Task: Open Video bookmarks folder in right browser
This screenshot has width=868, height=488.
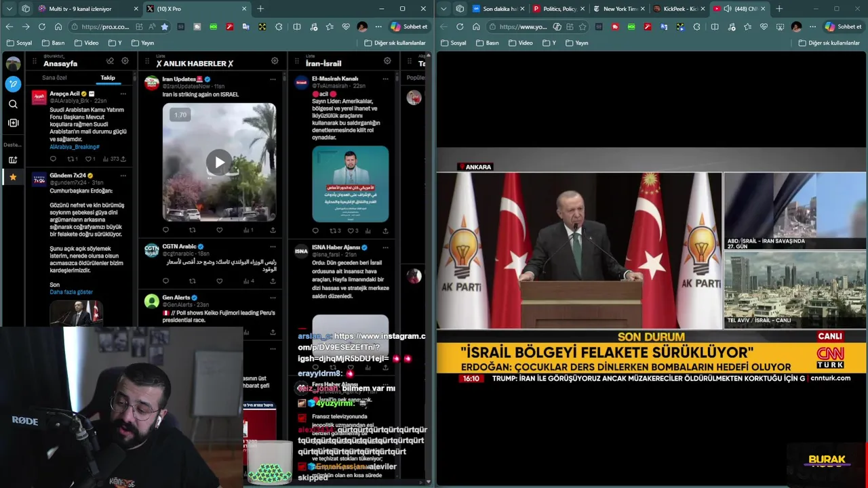Action: point(520,43)
